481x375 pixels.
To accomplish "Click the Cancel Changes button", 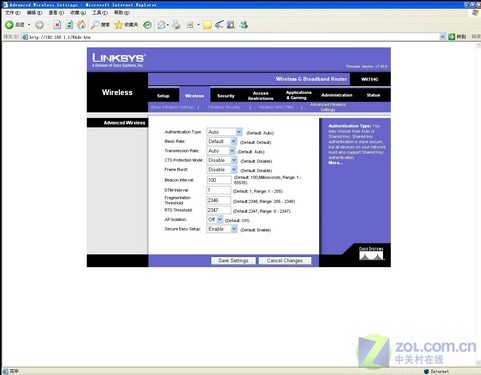I will click(285, 261).
